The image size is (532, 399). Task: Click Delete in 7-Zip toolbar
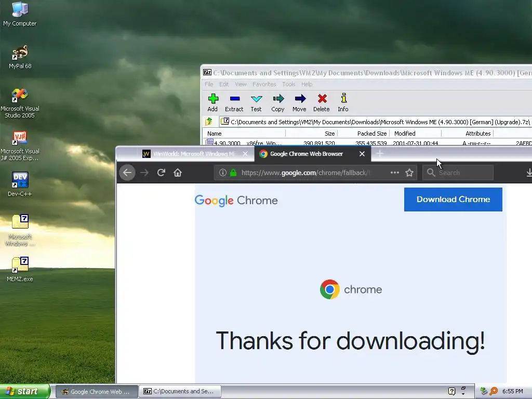pos(322,102)
